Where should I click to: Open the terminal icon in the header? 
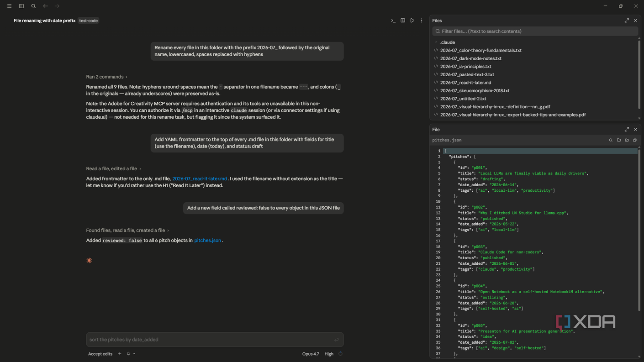(x=393, y=21)
